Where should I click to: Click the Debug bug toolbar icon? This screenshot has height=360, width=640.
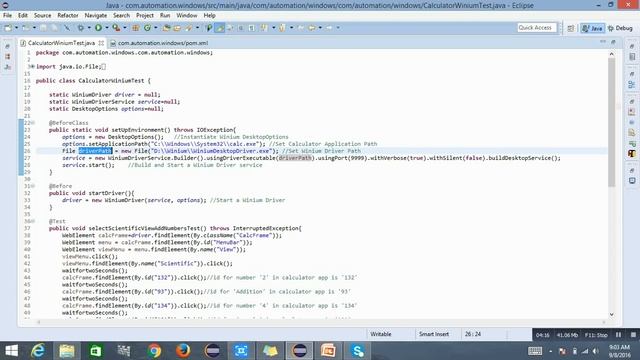(81, 28)
